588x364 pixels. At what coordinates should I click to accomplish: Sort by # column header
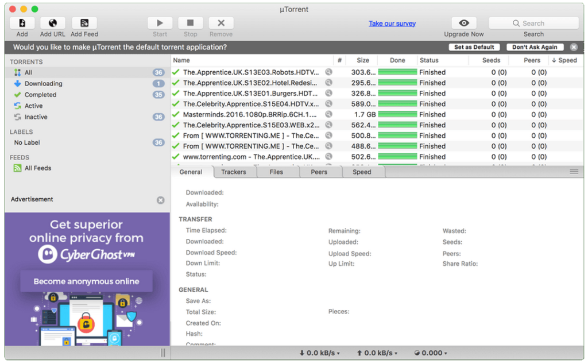[x=339, y=60]
